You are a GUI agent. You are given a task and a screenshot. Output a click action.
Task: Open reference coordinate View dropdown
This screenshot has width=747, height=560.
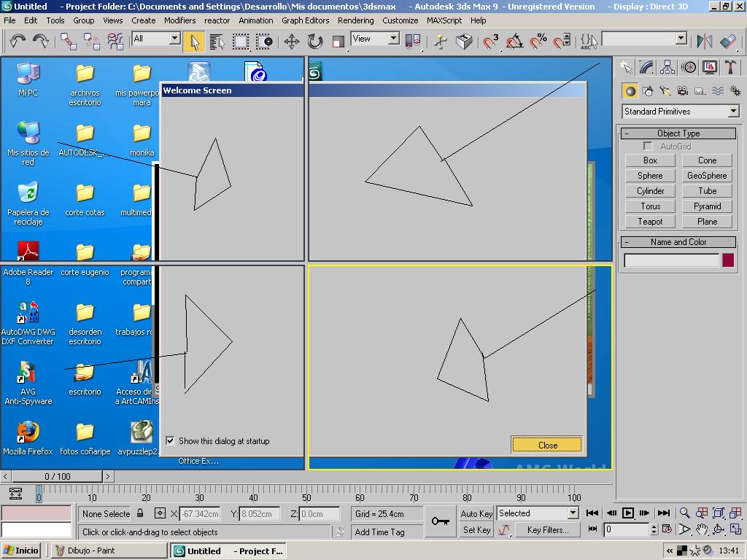click(393, 39)
